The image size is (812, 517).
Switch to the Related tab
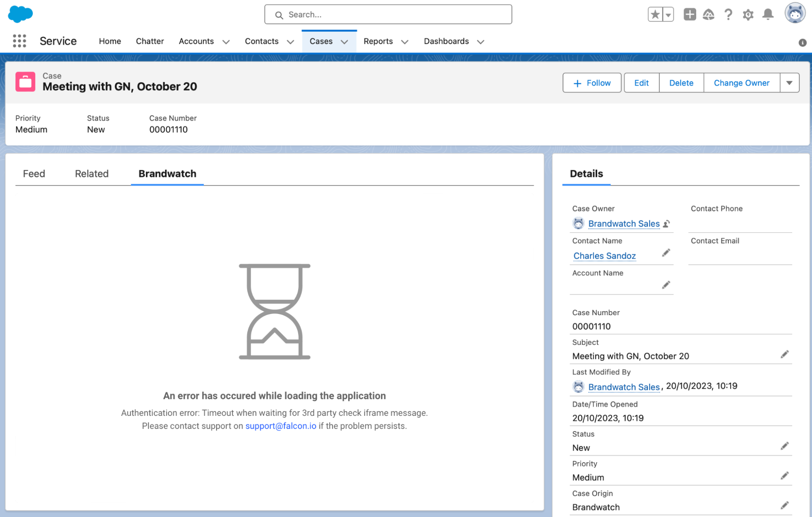(x=92, y=174)
